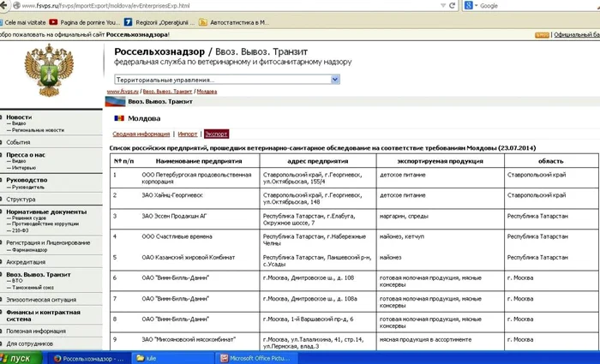This screenshot has width=600, height=364.
Task: Open 'Противодействие коррупции' sublink
Action: pyautogui.click(x=45, y=224)
